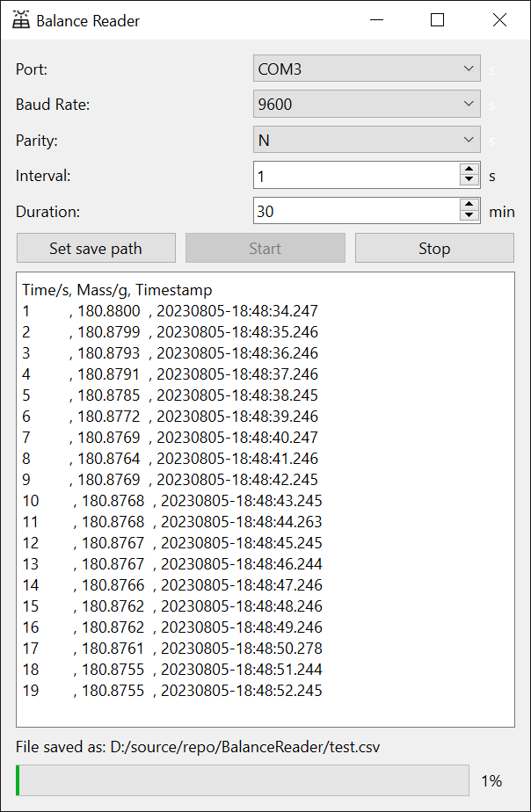Click the grayed-out Start button
531x812 pixels.
click(x=265, y=248)
